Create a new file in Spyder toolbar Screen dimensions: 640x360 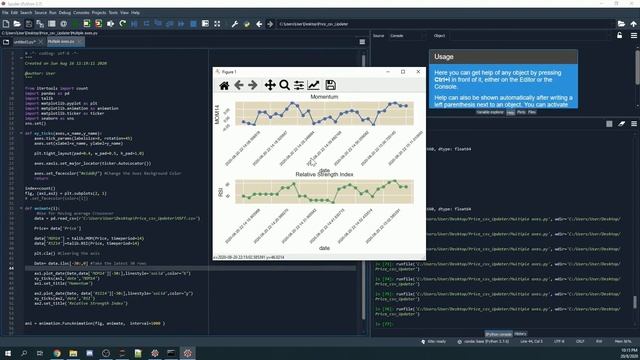click(6, 24)
